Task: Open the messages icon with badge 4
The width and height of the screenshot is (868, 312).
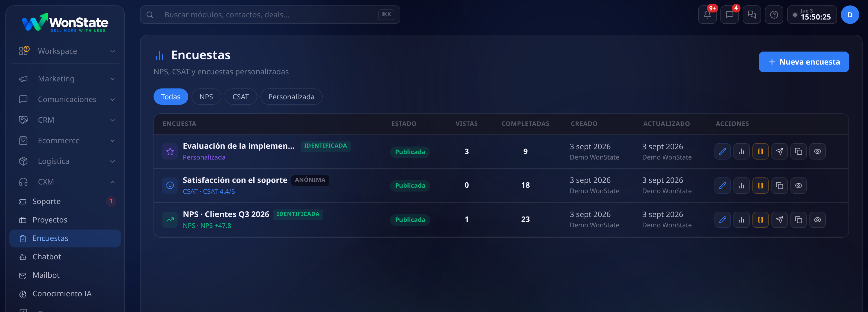Action: pos(729,15)
